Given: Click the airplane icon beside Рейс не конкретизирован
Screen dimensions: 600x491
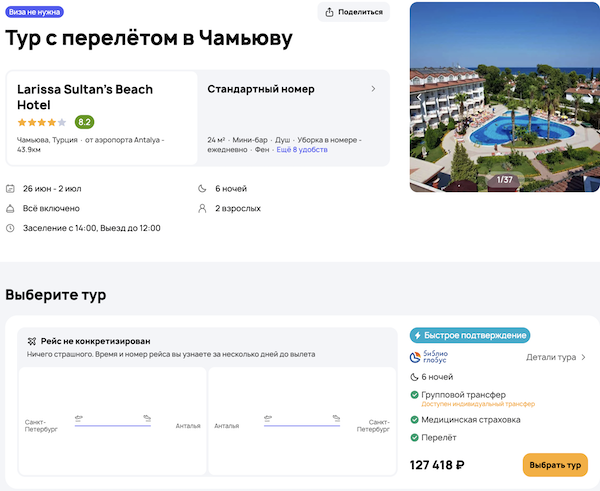Looking at the screenshot, I should 33,341.
